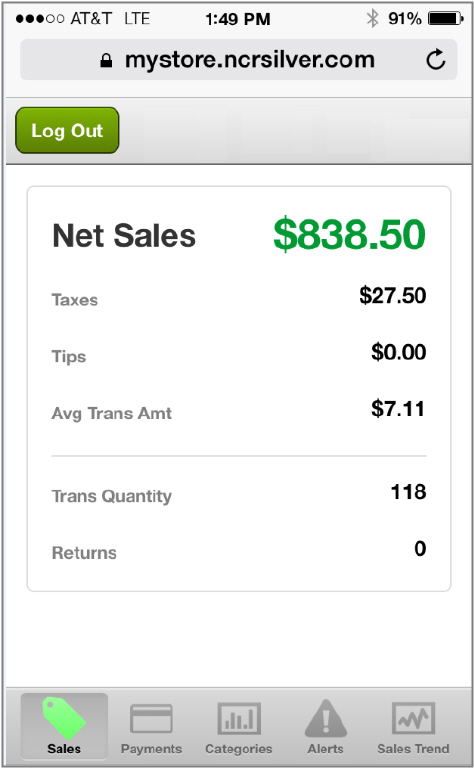Tap the Avg Trans Amt row
Screen dimensions: 474x768
coord(239,412)
